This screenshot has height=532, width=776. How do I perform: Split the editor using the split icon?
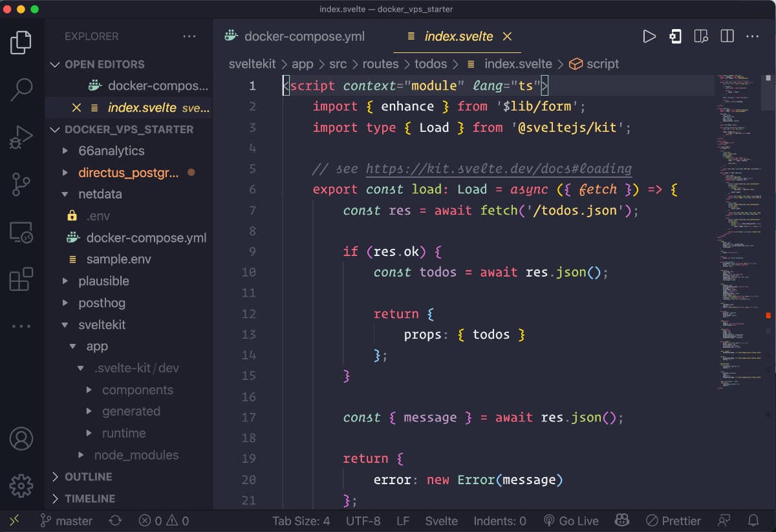click(727, 37)
